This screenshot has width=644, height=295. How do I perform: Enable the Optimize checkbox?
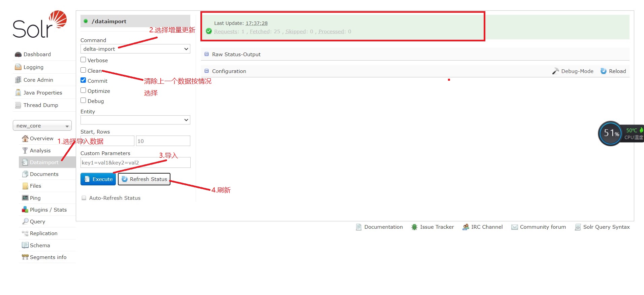click(x=83, y=90)
